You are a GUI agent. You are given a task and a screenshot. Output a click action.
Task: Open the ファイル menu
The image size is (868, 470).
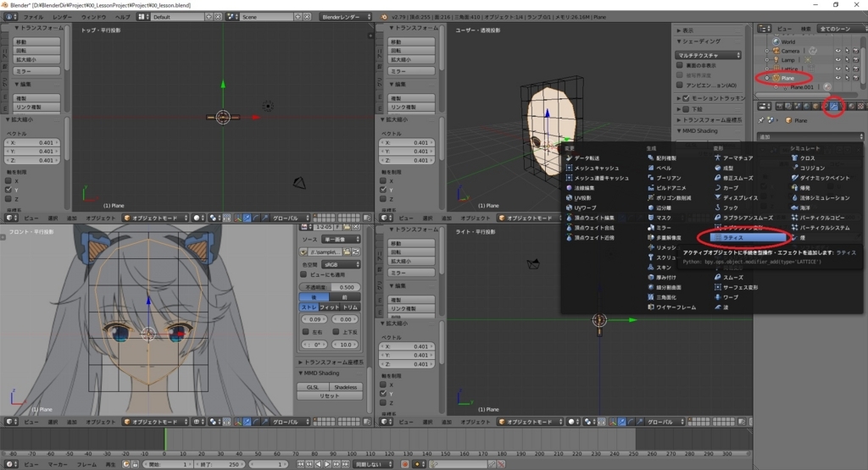(x=33, y=17)
